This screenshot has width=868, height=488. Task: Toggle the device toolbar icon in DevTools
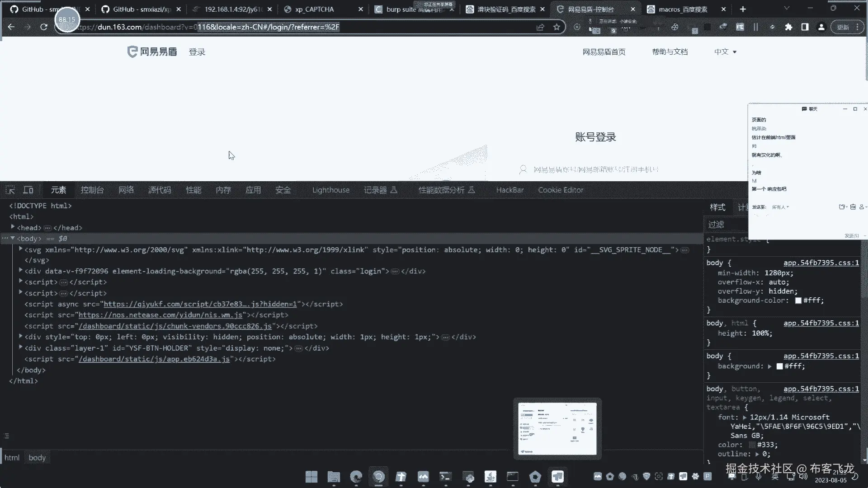pos(28,190)
